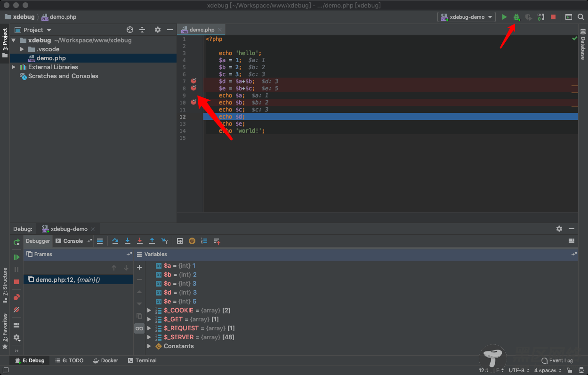Screen dimensions: 588x375
Task: Select Scratches and Consoles
Action: [x=63, y=76]
